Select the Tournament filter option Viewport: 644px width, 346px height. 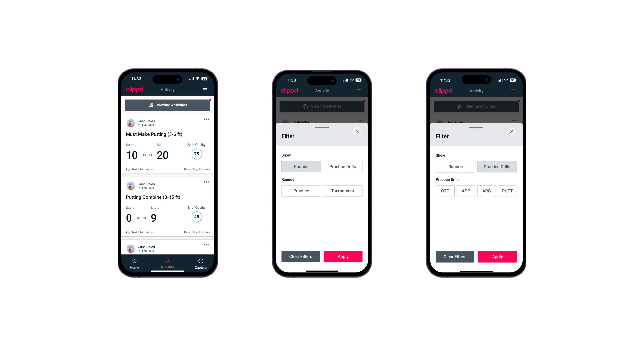342,190
